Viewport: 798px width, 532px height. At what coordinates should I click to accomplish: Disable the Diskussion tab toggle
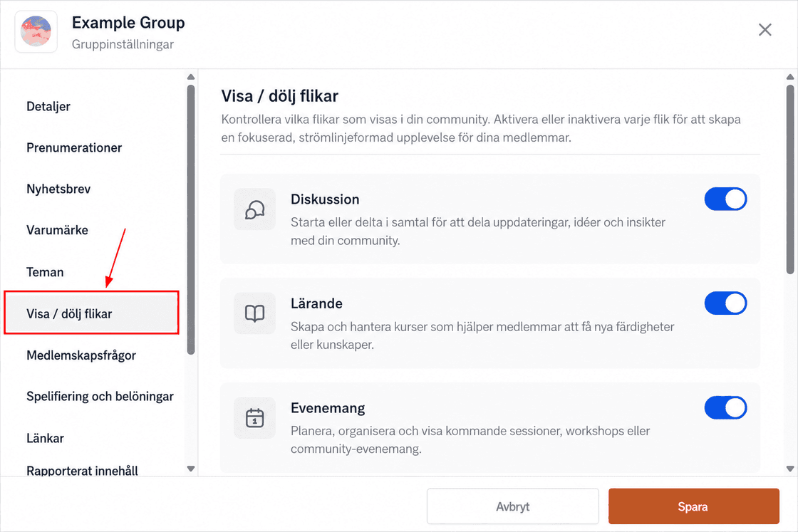(x=725, y=199)
